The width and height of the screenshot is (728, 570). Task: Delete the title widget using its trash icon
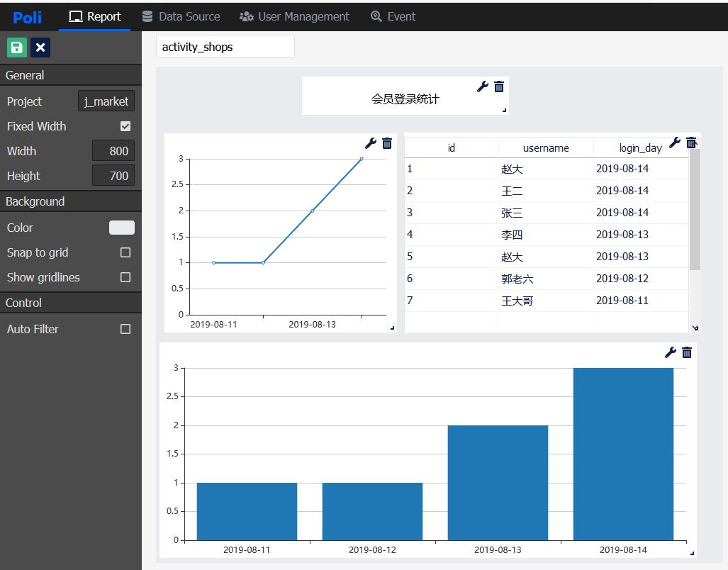499,86
